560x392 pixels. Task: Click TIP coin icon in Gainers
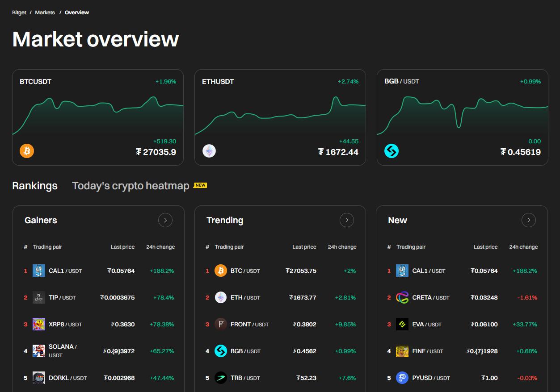pos(39,297)
